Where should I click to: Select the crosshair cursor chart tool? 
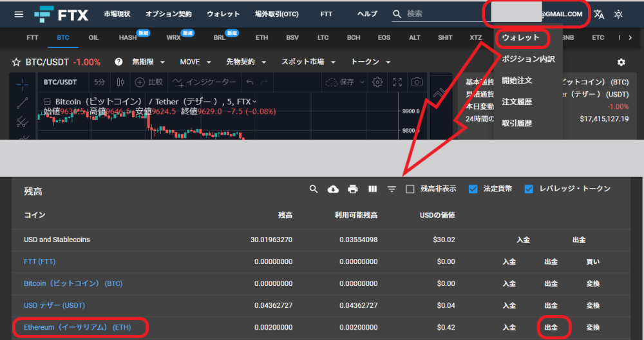click(x=23, y=84)
